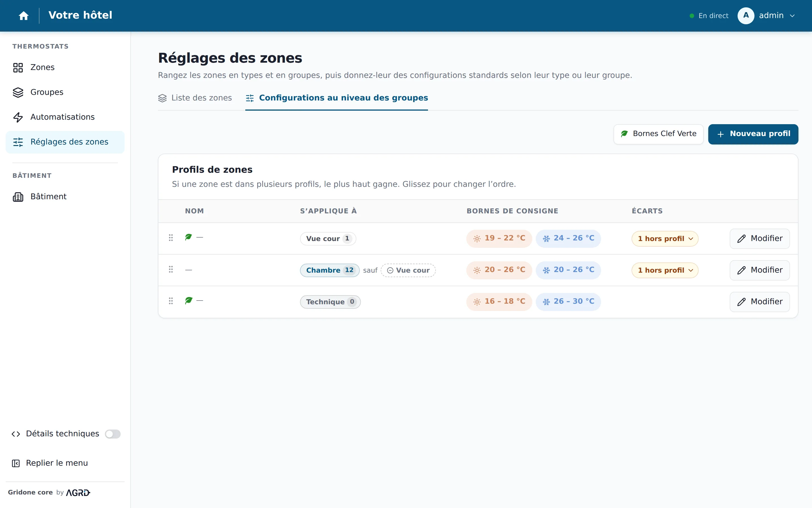
Task: Click green leaf icon in Vue cour row
Action: 189,237
